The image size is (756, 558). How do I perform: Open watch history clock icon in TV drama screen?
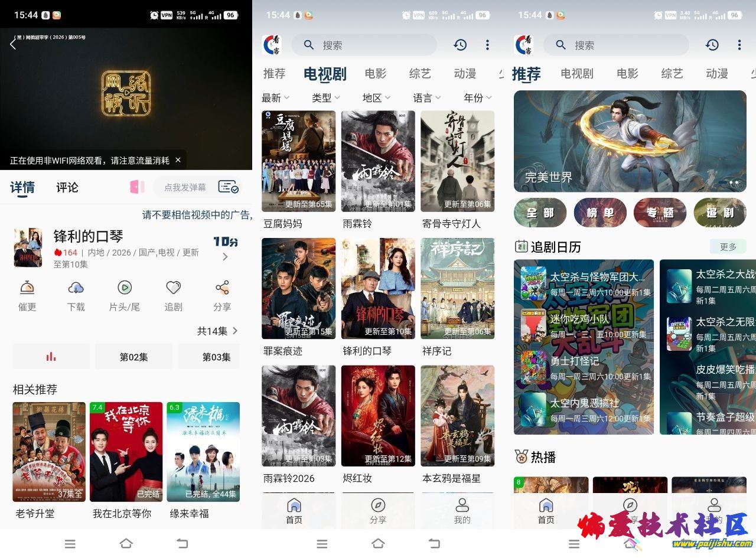click(x=460, y=45)
